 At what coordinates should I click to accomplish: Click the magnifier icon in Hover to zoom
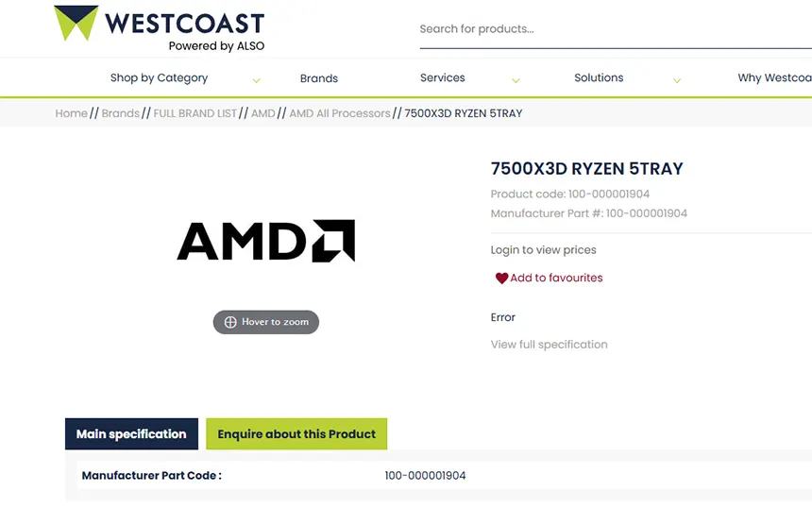coord(230,322)
